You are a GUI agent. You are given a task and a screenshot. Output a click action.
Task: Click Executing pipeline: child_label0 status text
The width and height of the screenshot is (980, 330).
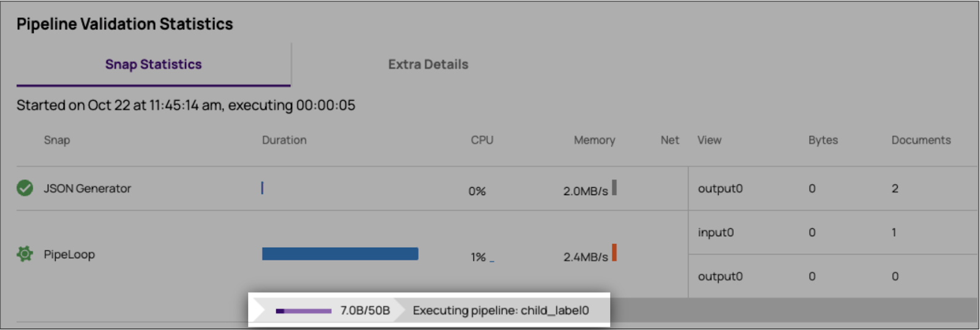click(x=500, y=310)
